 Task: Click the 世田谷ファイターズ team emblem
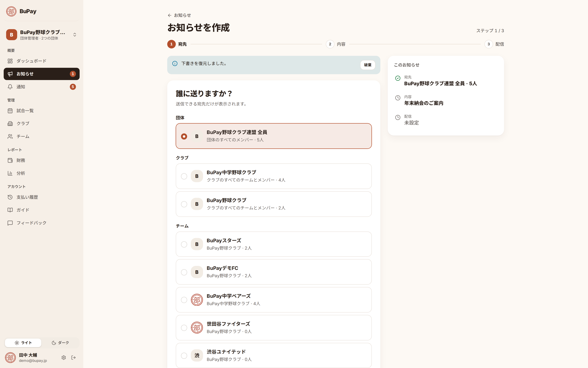(x=197, y=328)
